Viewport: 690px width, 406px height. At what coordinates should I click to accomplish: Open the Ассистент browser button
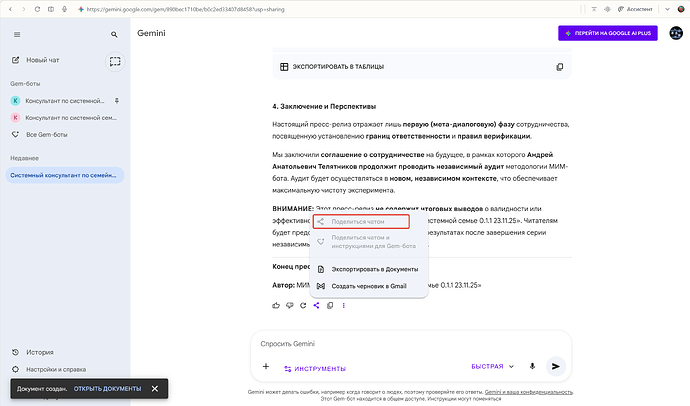(635, 9)
